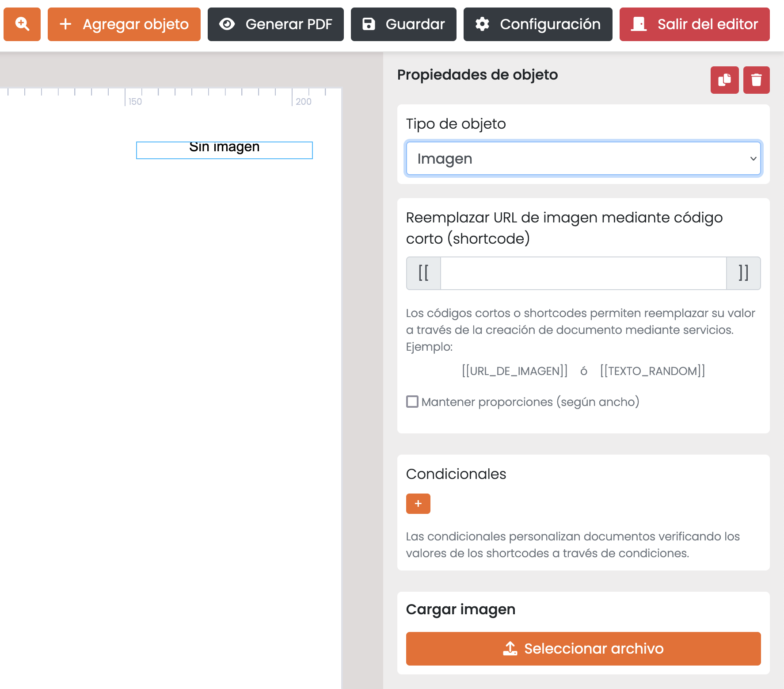
Task: Click the Propiedades de objeto heading
Action: point(477,75)
